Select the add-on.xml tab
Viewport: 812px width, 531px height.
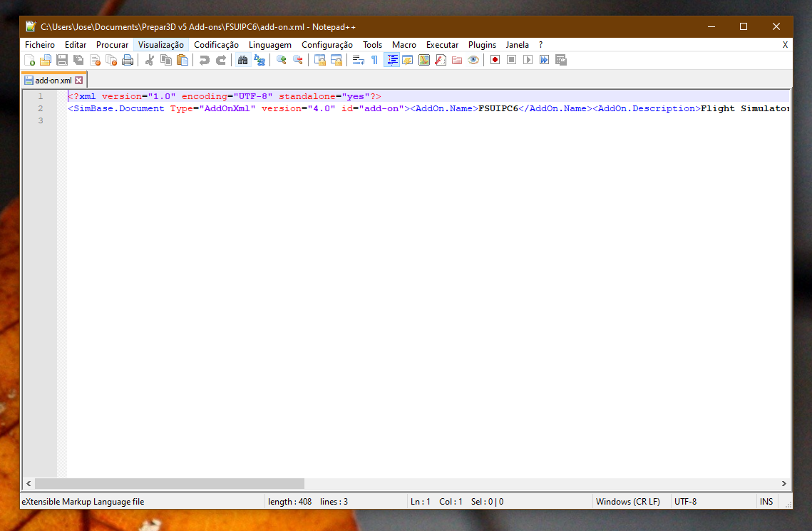click(53, 81)
